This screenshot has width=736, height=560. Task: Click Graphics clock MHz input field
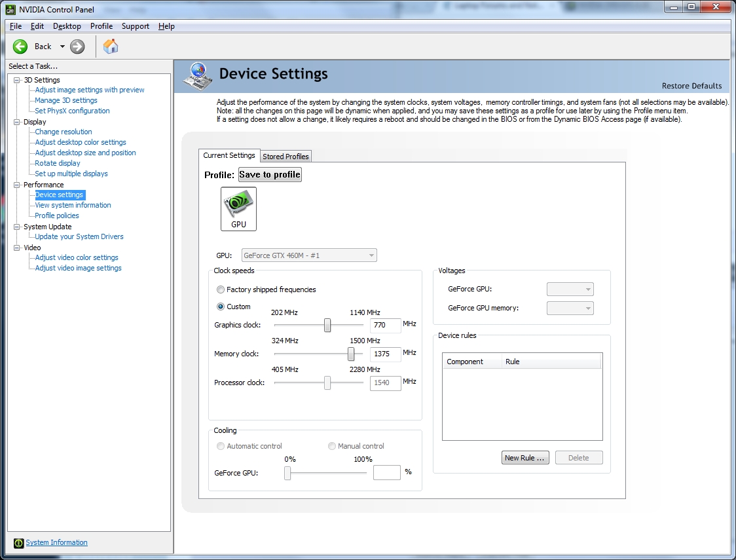[x=386, y=325]
